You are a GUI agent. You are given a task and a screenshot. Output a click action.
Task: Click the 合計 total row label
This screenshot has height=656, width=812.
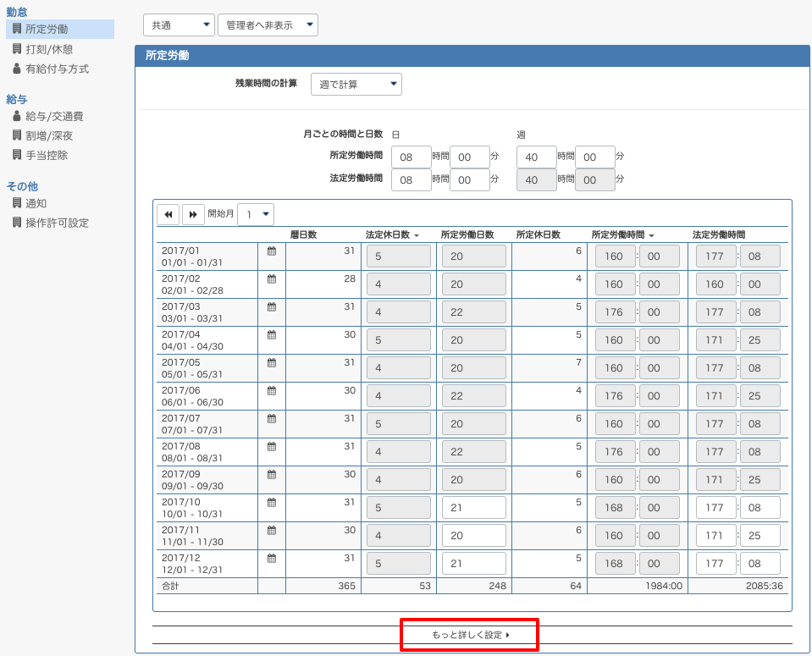pos(170,586)
